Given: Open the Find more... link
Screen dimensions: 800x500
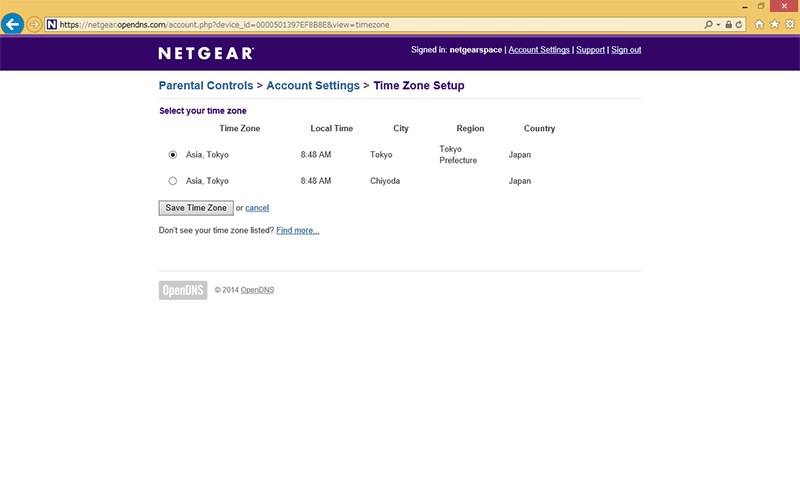Looking at the screenshot, I should click(298, 230).
